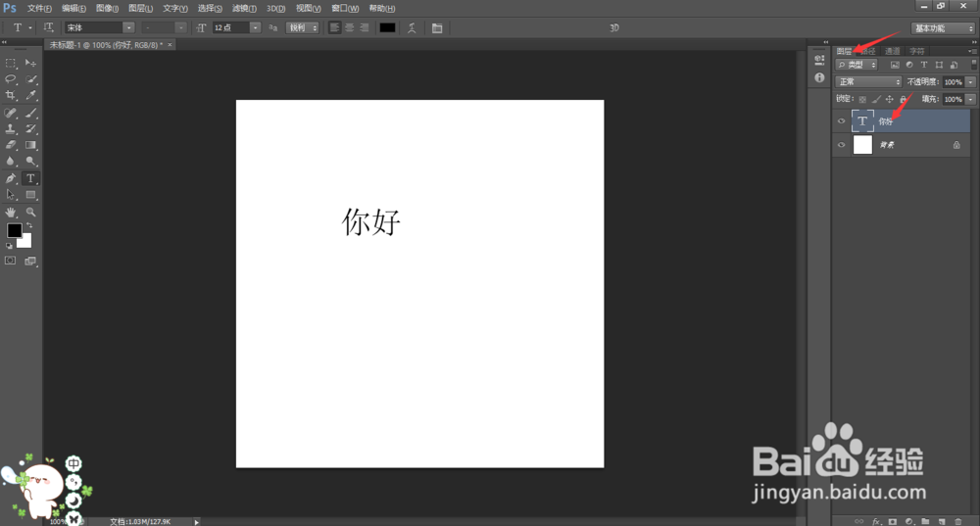Select the Lasso tool
The height and width of the screenshot is (526, 980).
click(x=11, y=79)
